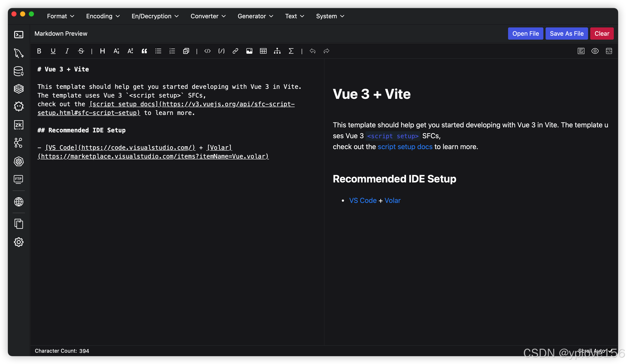Open the ZK tool in the sidebar

tap(19, 125)
